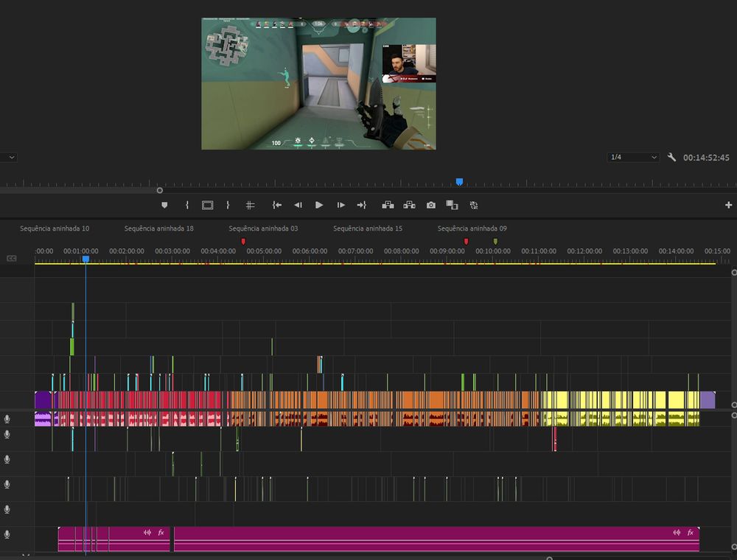Open the zoom level dropdown left of monitor

click(8, 158)
